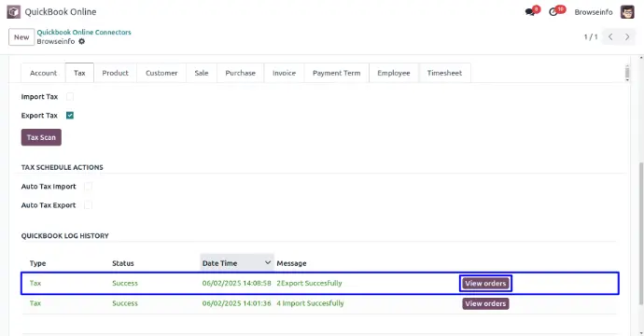The width and height of the screenshot is (644, 336).
Task: Click the Browseinfo user name in header
Action: [594, 12]
